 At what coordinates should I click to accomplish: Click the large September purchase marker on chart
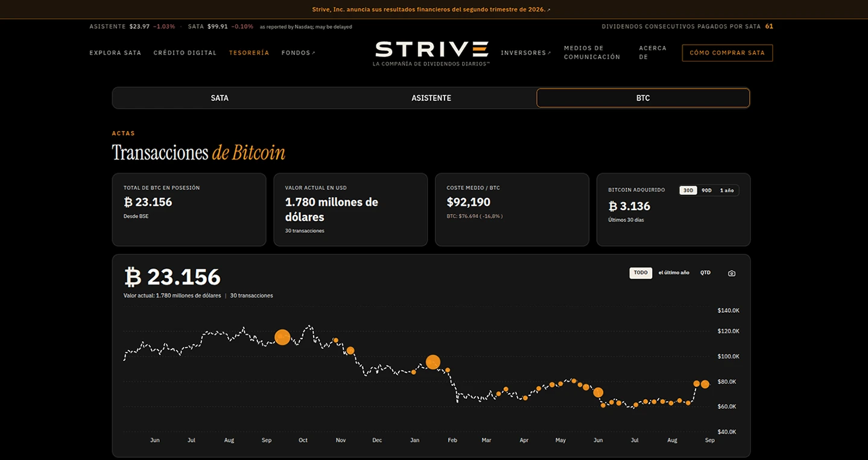tap(282, 337)
